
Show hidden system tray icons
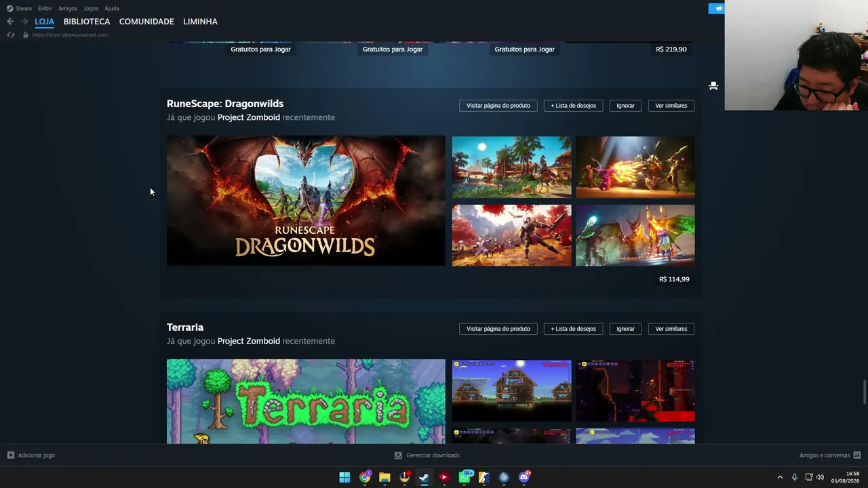pyautogui.click(x=780, y=477)
